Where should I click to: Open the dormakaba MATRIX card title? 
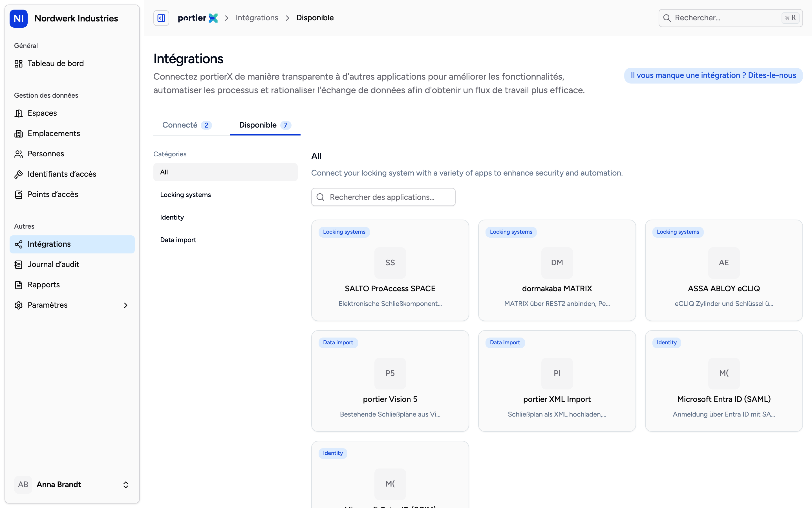[x=557, y=289]
